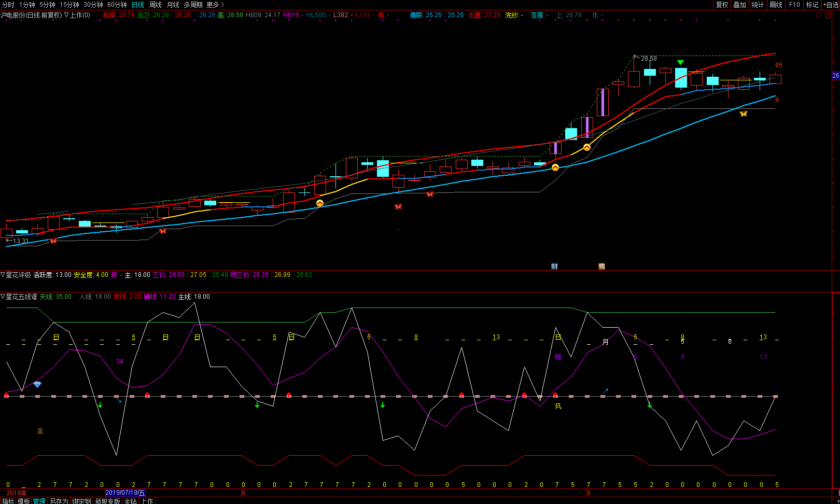840x504 pixels.
Task: Select the 金钻 indicator tab
Action: click(x=131, y=501)
